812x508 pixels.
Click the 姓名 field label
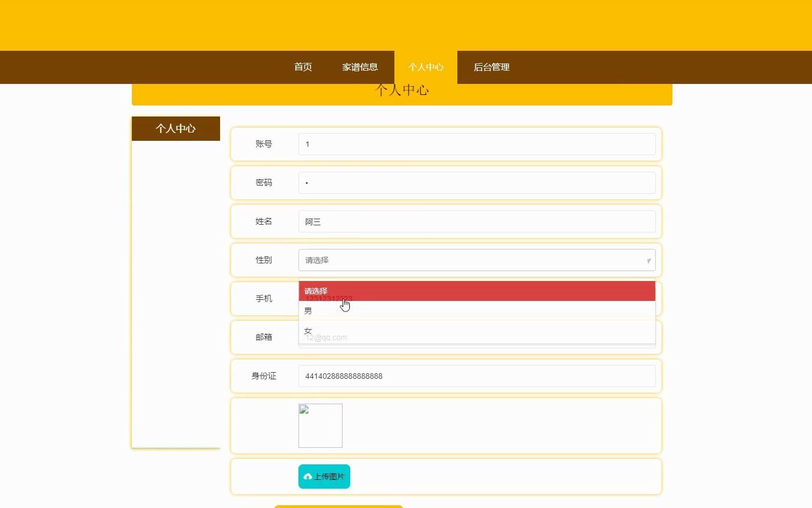pyautogui.click(x=264, y=221)
